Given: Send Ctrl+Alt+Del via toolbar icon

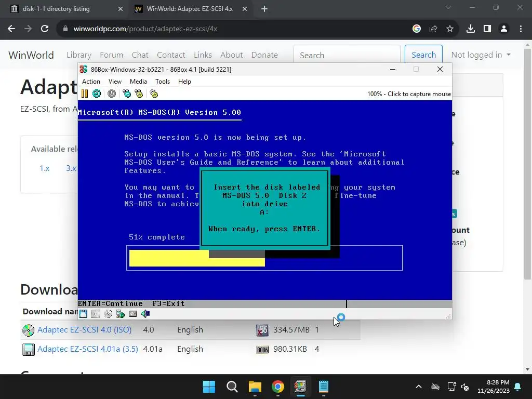Looking at the screenshot, I should click(x=127, y=94).
